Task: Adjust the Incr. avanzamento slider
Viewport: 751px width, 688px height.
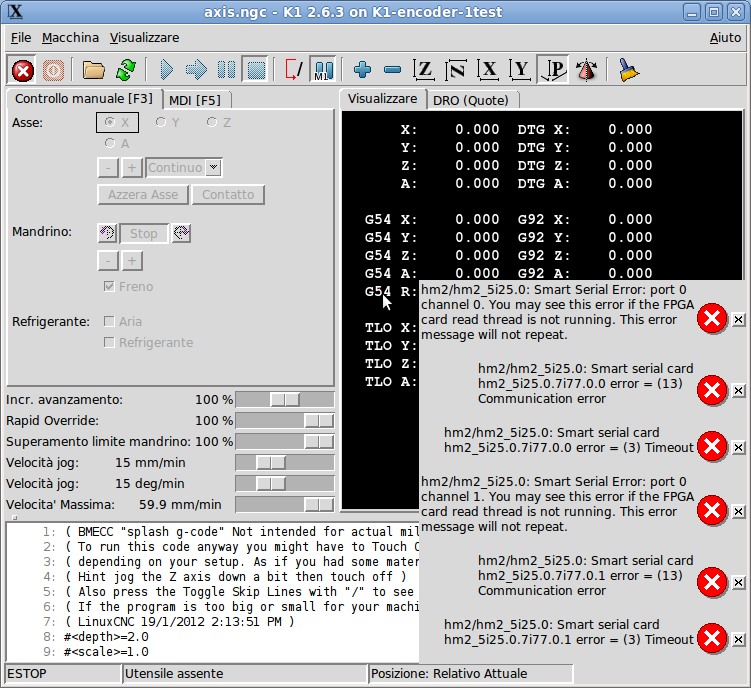Action: (284, 400)
